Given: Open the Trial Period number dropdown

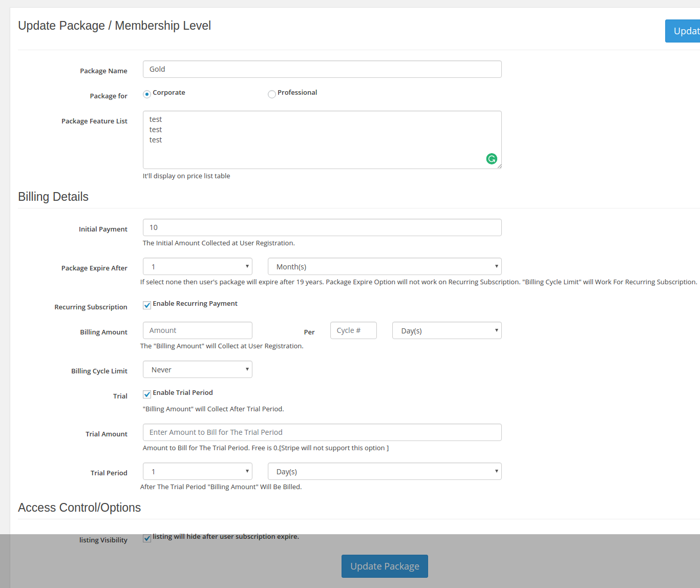Looking at the screenshot, I should click(x=198, y=471).
